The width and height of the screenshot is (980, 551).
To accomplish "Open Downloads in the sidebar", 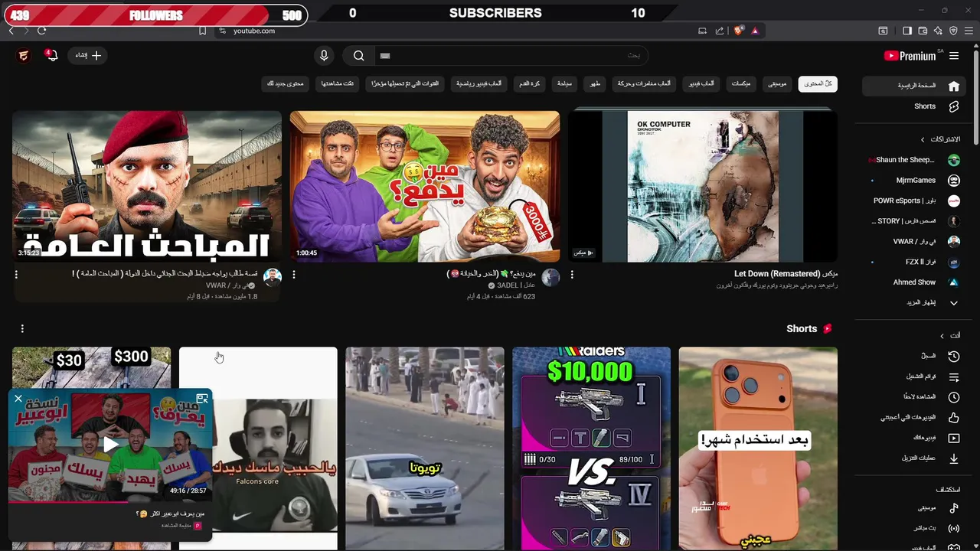I will coord(913,458).
